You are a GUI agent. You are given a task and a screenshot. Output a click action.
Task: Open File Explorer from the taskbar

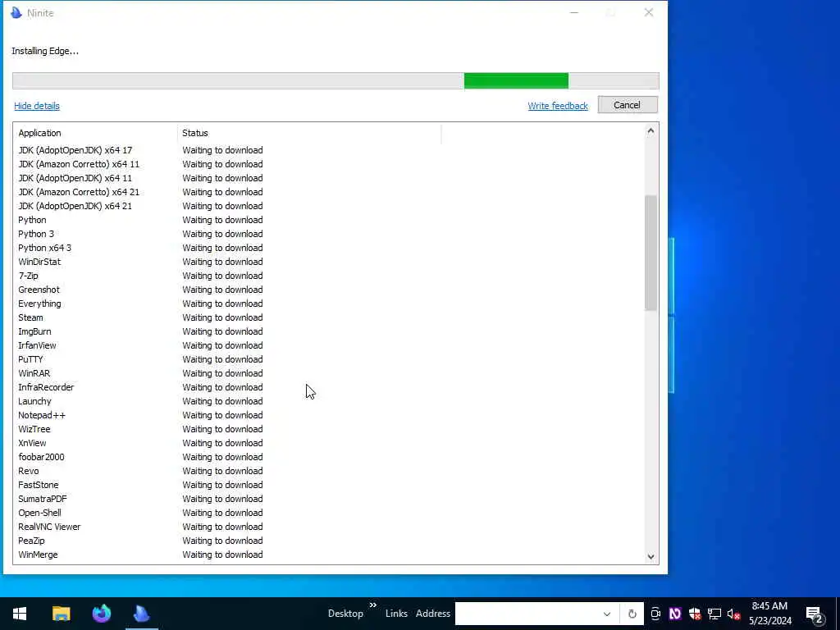click(61, 614)
